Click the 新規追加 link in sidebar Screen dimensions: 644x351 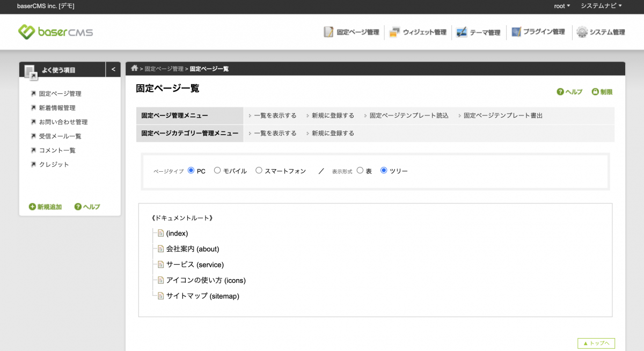pyautogui.click(x=46, y=207)
